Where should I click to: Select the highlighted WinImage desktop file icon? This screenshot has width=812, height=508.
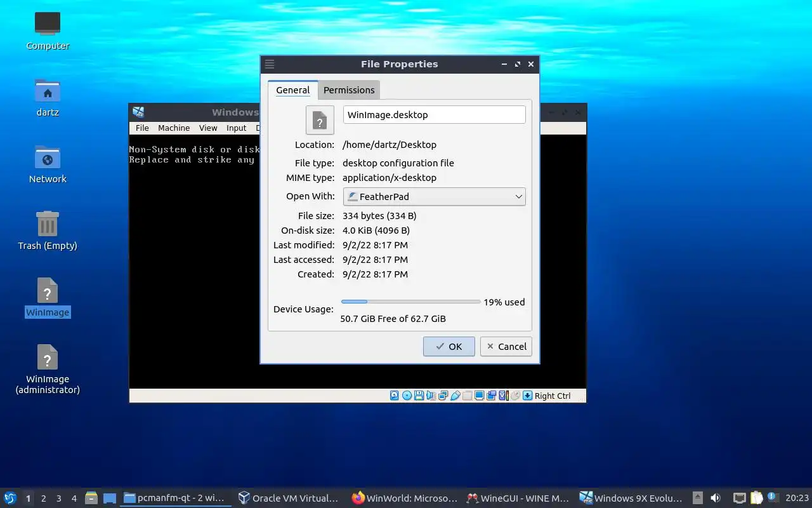tap(48, 290)
